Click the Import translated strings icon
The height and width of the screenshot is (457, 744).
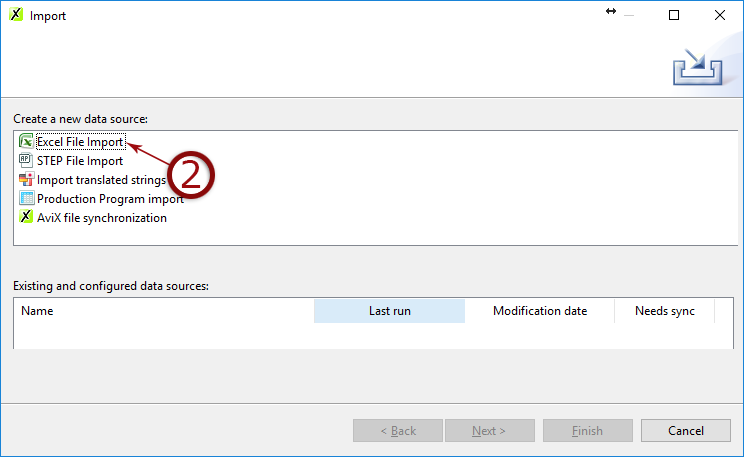click(27, 180)
